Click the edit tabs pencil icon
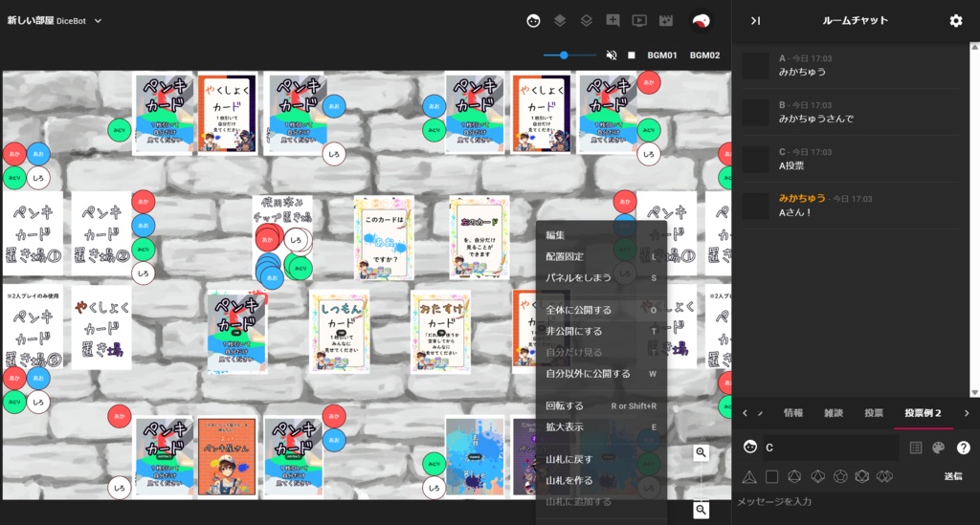980x525 pixels. click(761, 413)
